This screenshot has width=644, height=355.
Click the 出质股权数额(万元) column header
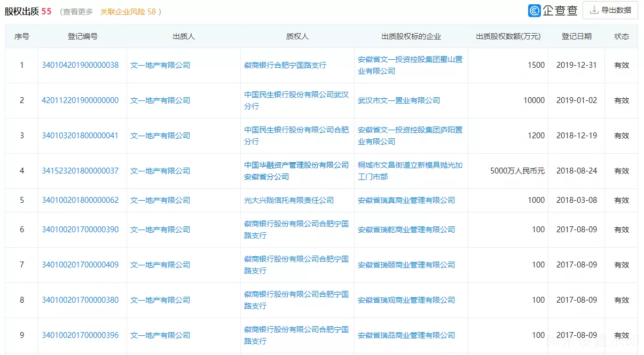coord(508,36)
